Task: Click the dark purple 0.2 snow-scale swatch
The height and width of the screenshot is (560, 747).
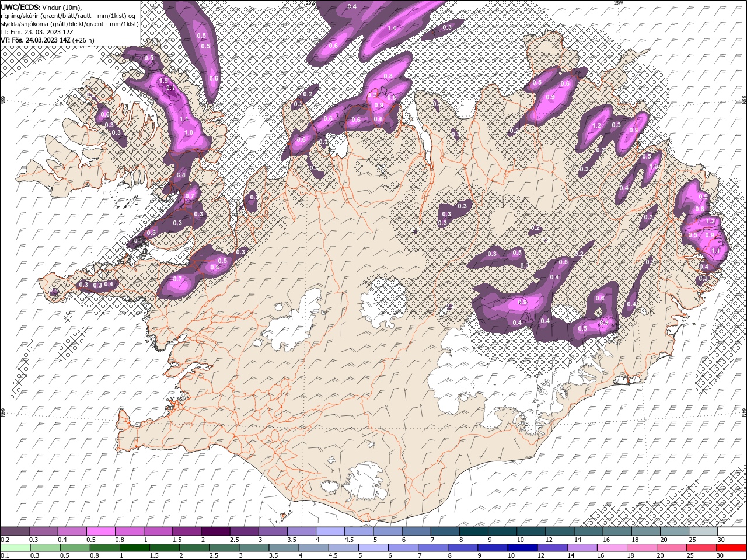Action: (x=15, y=531)
